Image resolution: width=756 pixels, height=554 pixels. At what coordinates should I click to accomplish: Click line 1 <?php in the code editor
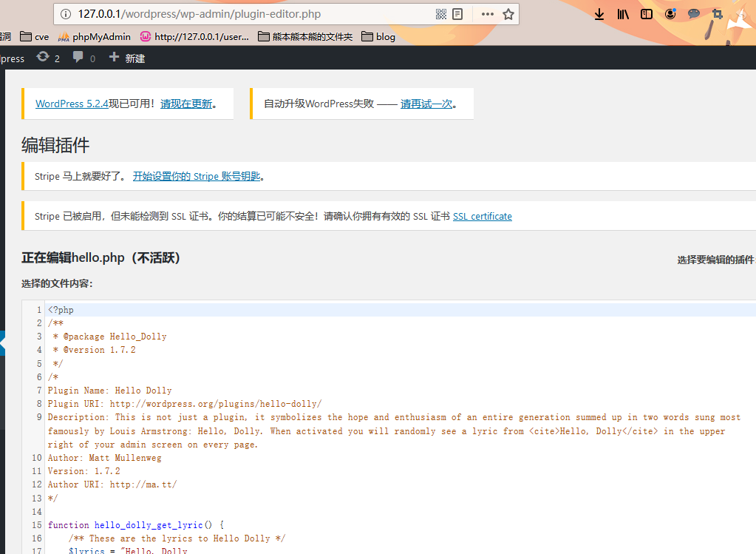[x=61, y=310]
